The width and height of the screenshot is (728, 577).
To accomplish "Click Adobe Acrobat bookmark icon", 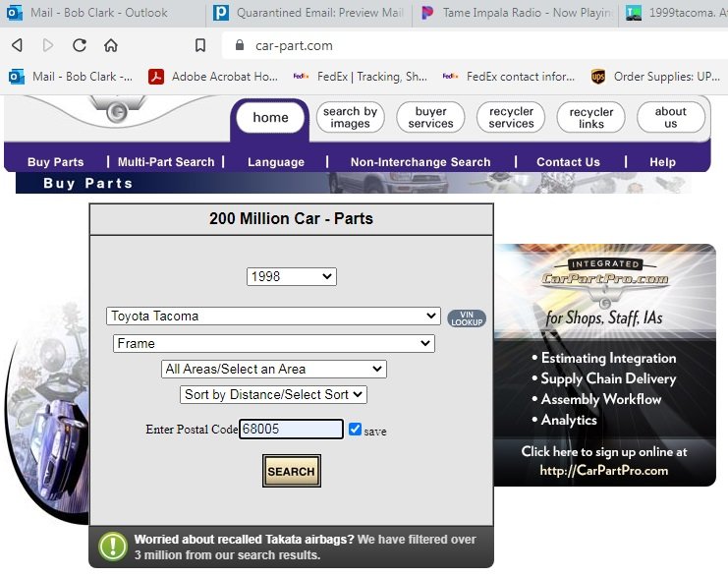I will [156, 77].
